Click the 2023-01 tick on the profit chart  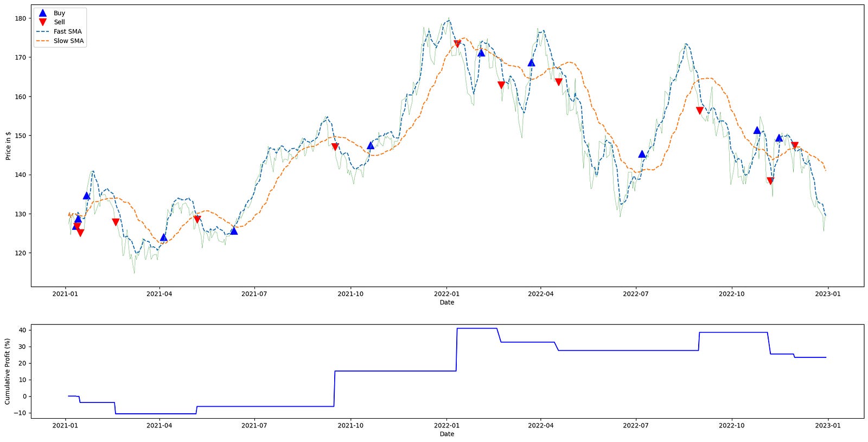[828, 425]
